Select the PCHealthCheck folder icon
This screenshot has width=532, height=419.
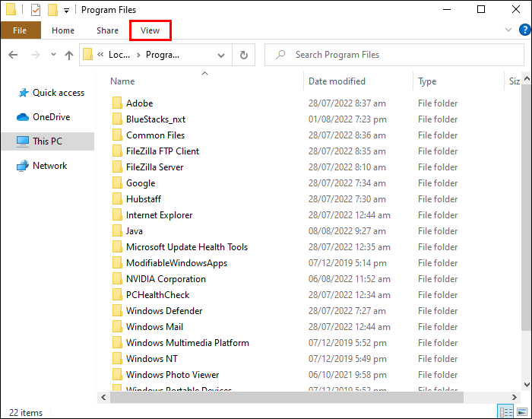[x=117, y=294]
